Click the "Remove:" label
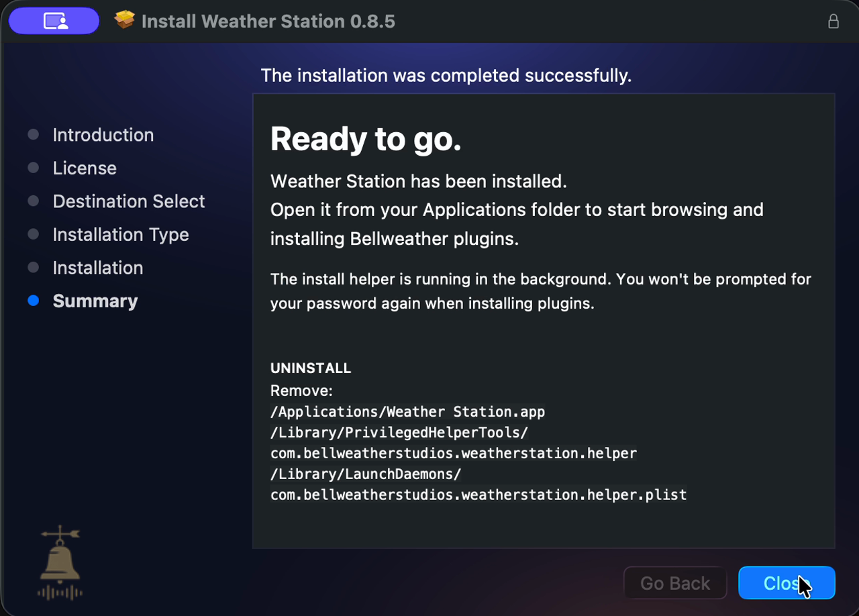 [301, 391]
